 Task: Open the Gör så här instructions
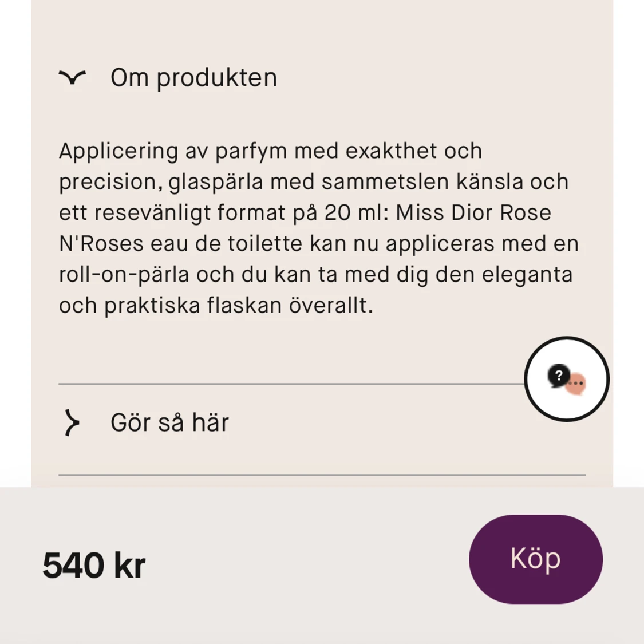pos(169,422)
